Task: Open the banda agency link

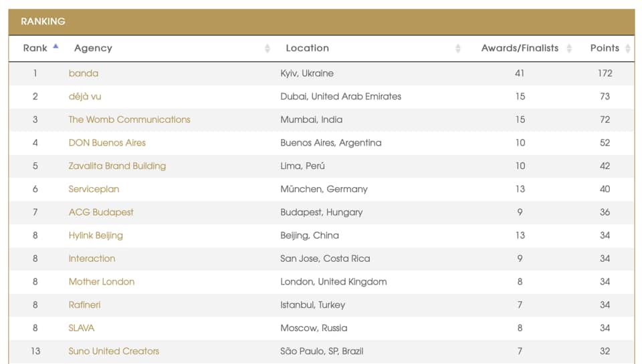Action: click(84, 73)
